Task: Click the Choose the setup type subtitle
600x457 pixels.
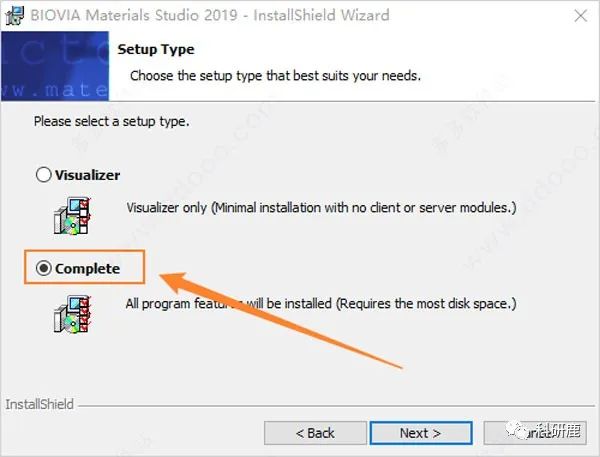Action: [x=275, y=76]
